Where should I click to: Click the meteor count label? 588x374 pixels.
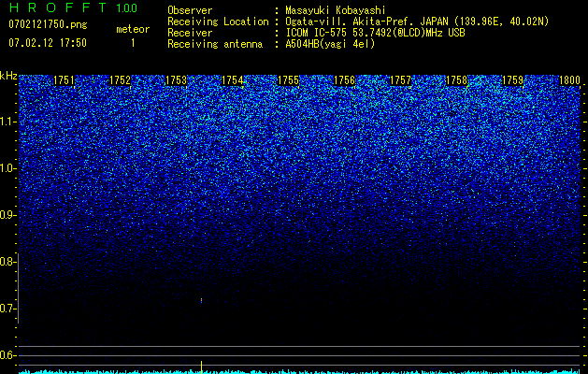click(x=133, y=29)
